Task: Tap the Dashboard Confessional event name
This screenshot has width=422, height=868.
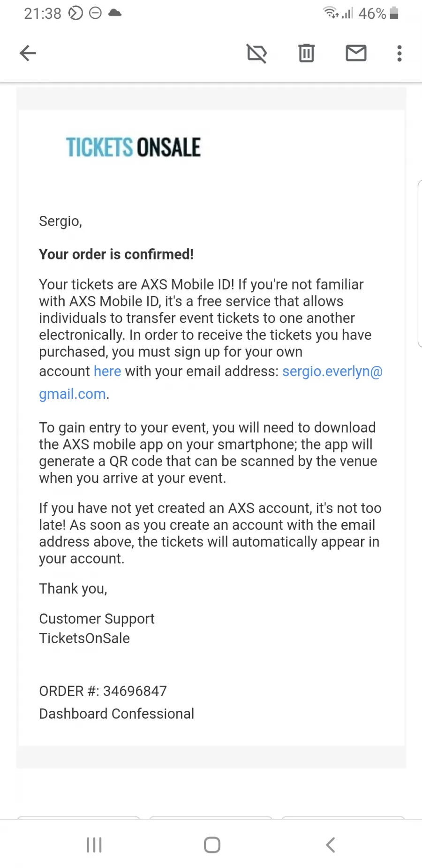Action: pyautogui.click(x=116, y=714)
